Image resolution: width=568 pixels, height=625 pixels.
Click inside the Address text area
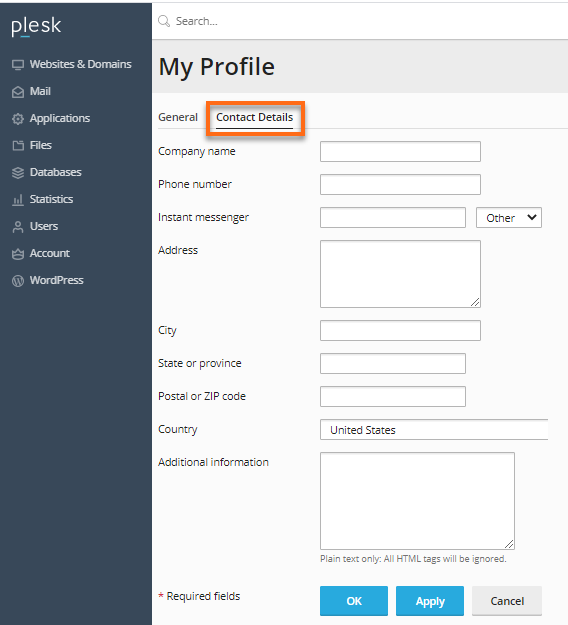click(400, 274)
